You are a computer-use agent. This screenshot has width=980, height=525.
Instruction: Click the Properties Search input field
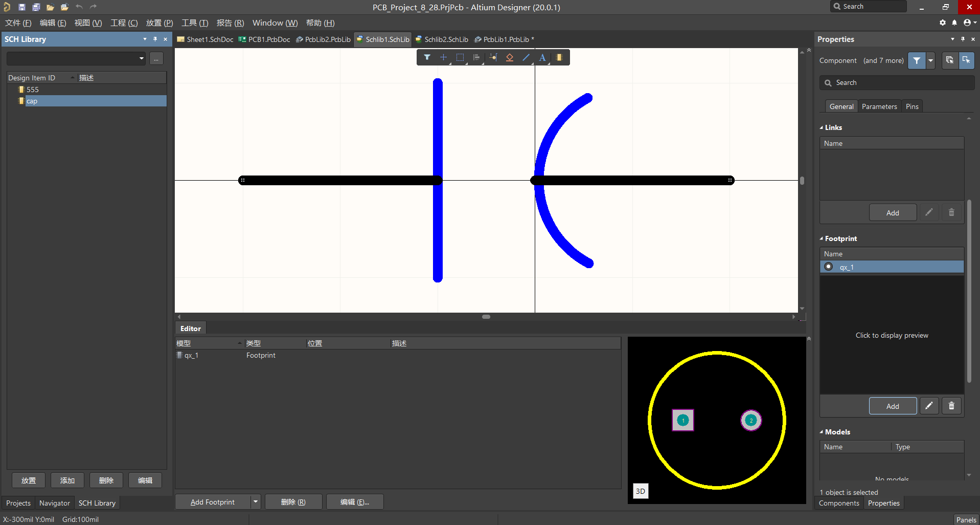point(897,82)
